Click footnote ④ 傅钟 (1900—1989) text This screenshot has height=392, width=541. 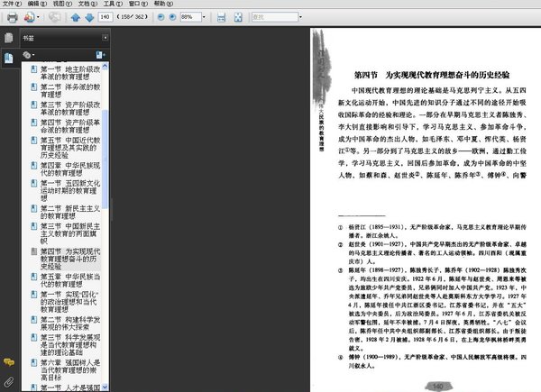pos(432,361)
